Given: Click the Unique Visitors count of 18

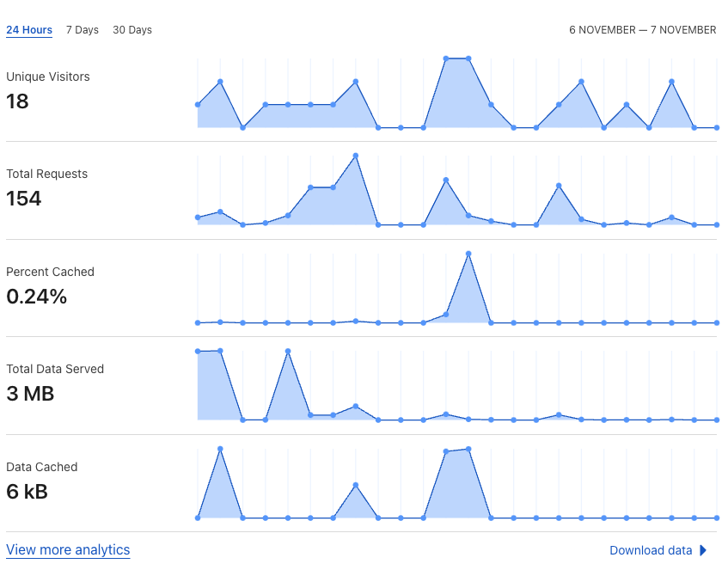Looking at the screenshot, I should click(17, 101).
